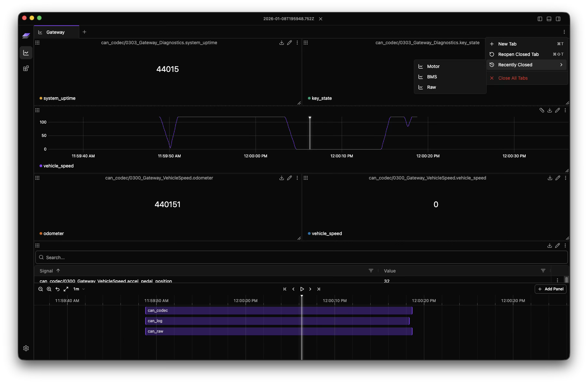Image resolution: width=588 pixels, height=384 pixels.
Task: Select the line chart view in the sidebar
Action: [x=26, y=52]
